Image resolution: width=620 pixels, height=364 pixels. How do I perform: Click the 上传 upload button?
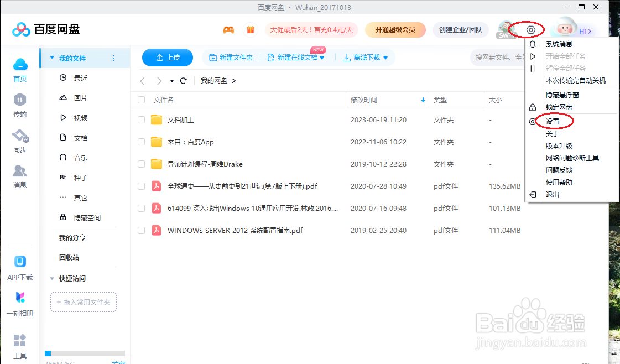click(x=168, y=58)
